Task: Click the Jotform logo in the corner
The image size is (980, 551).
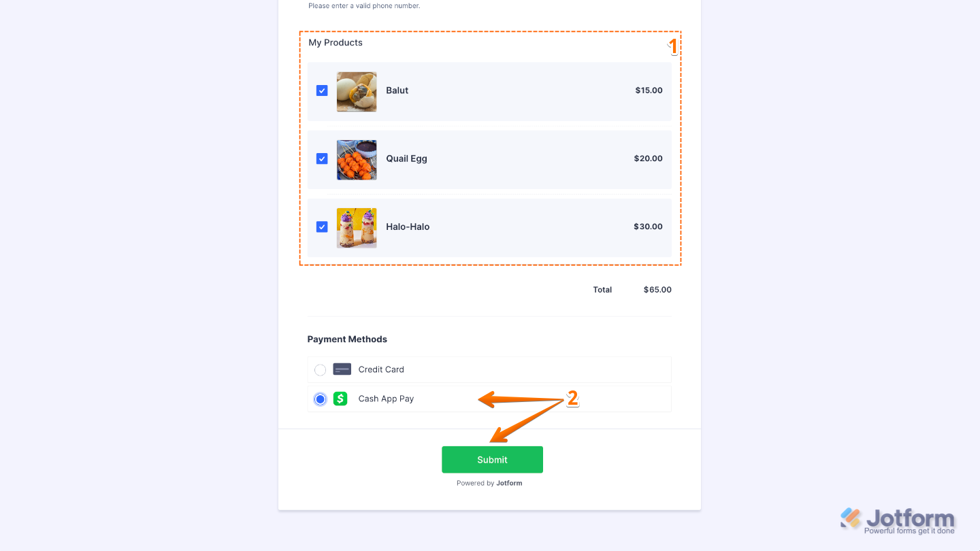Action: (x=898, y=520)
